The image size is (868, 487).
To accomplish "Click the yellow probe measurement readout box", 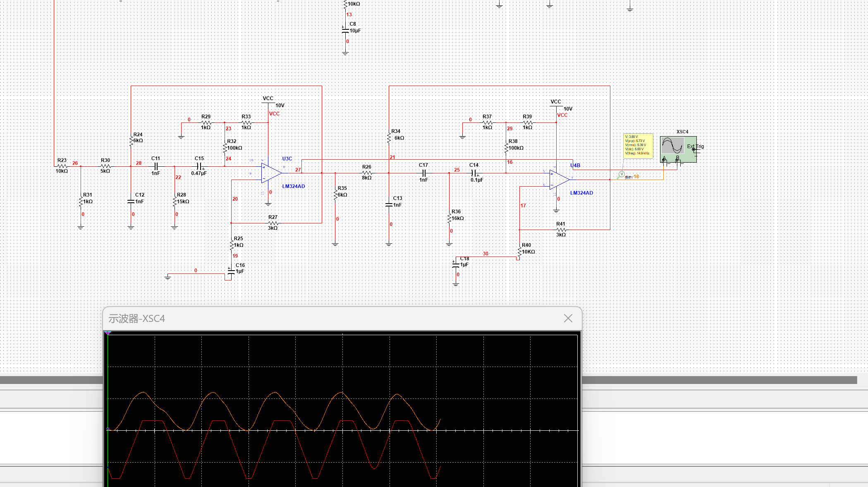I will [638, 146].
